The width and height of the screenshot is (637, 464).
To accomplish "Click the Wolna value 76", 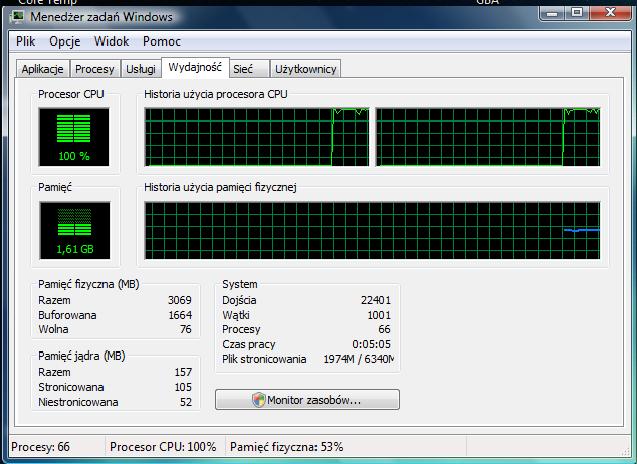I will click(185, 329).
